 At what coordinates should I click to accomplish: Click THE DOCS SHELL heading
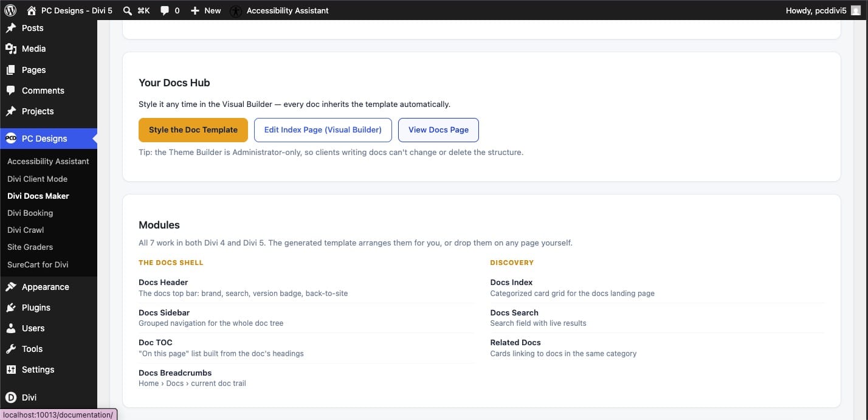(171, 263)
